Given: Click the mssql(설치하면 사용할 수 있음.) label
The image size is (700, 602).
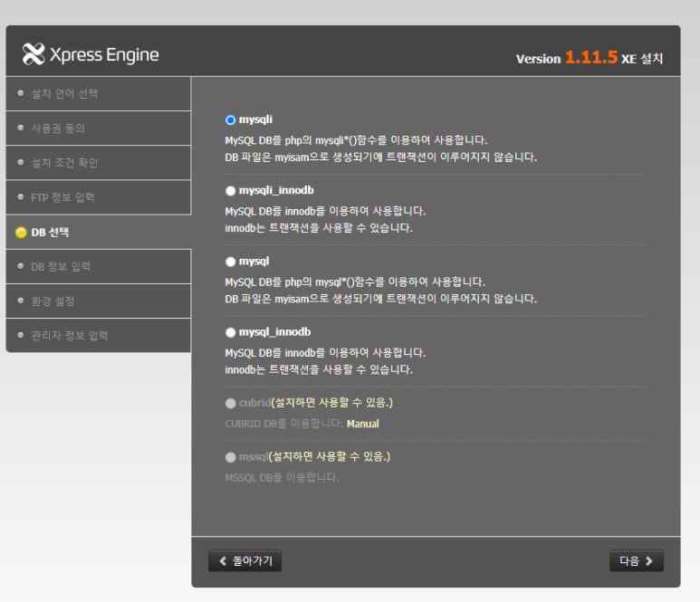Looking at the screenshot, I should (314, 456).
